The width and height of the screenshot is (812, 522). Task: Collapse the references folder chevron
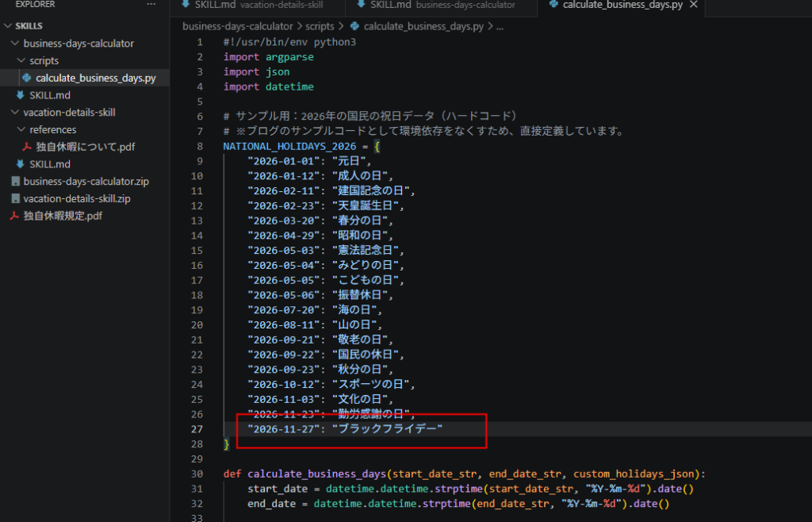(21, 129)
